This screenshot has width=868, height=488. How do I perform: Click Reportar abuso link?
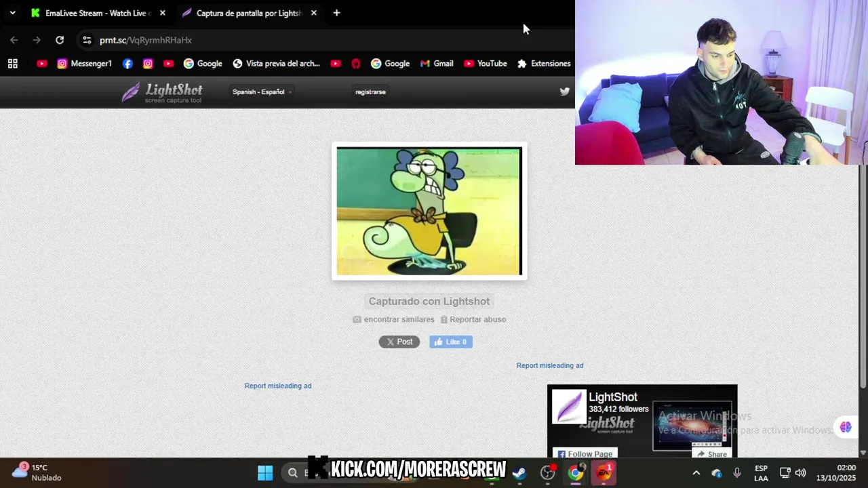tap(473, 319)
